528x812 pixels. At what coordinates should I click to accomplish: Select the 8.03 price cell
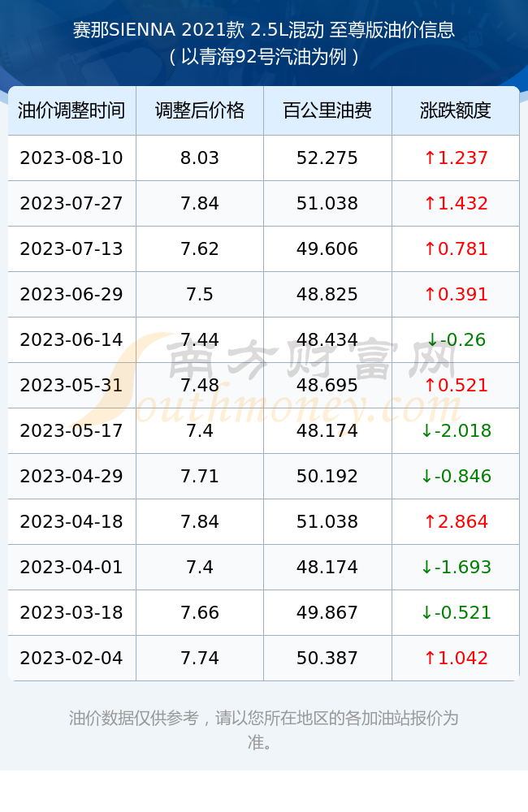pos(200,158)
